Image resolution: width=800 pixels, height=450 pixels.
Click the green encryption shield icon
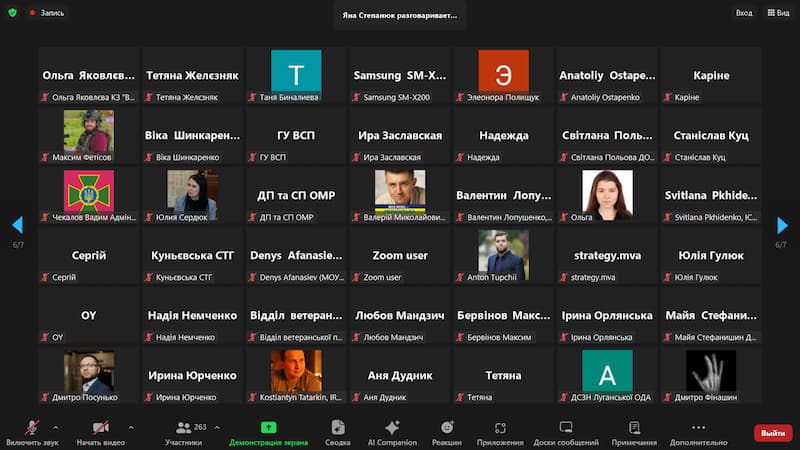13,13
